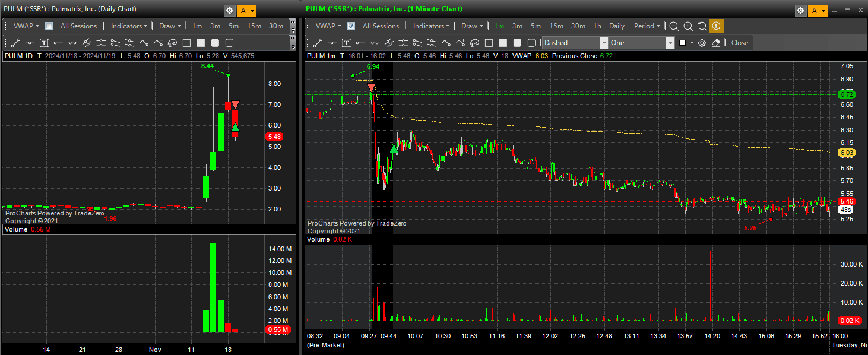The image size is (868, 355).
Task: Open the Period dropdown
Action: 647,26
